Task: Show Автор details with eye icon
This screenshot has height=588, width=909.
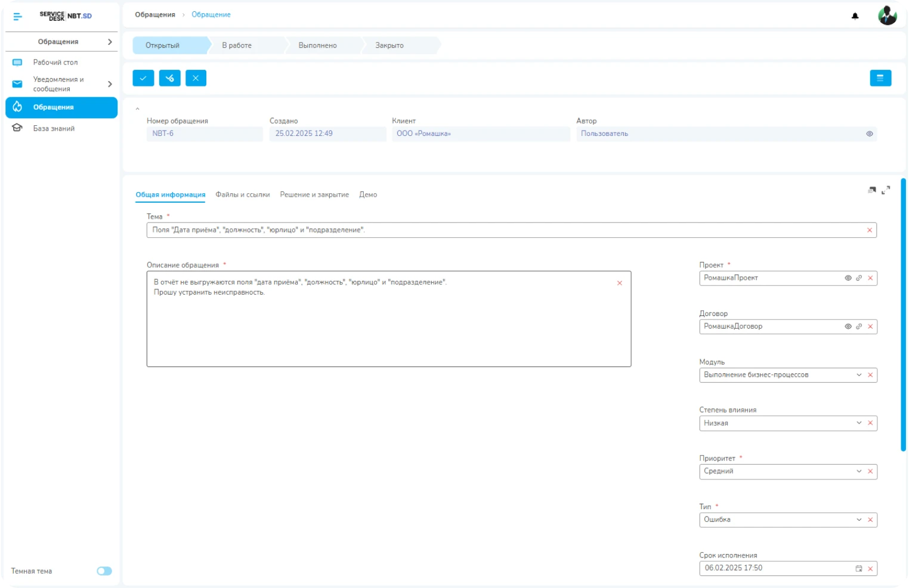Action: click(x=869, y=134)
